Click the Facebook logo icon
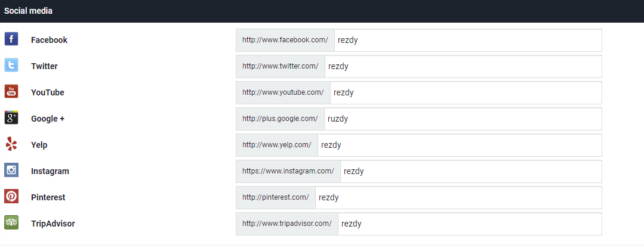This screenshot has height=248, width=644. tap(11, 39)
